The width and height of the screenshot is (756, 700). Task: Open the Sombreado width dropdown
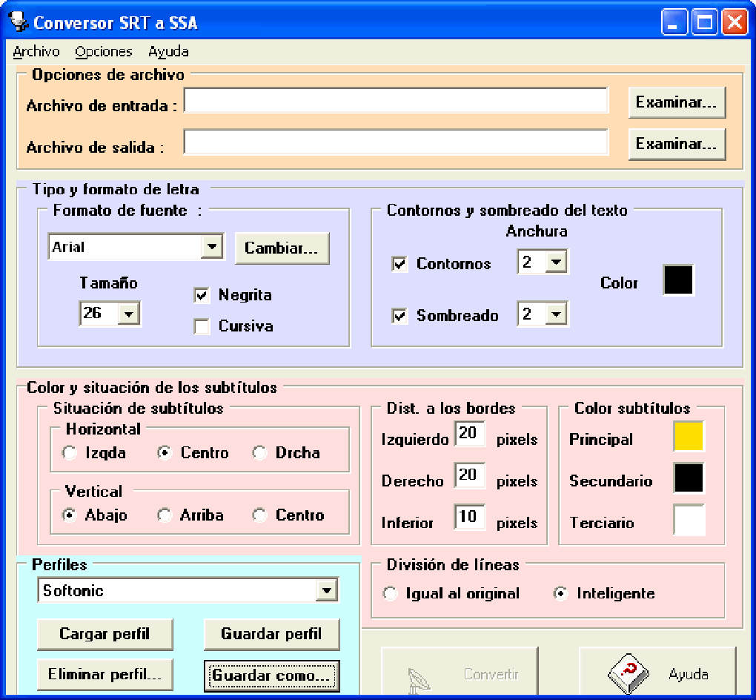557,314
